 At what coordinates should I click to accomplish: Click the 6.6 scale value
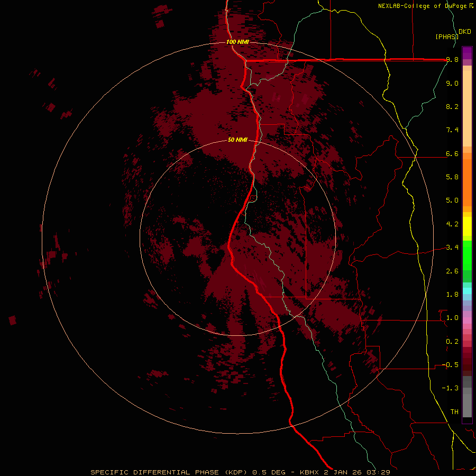click(452, 153)
